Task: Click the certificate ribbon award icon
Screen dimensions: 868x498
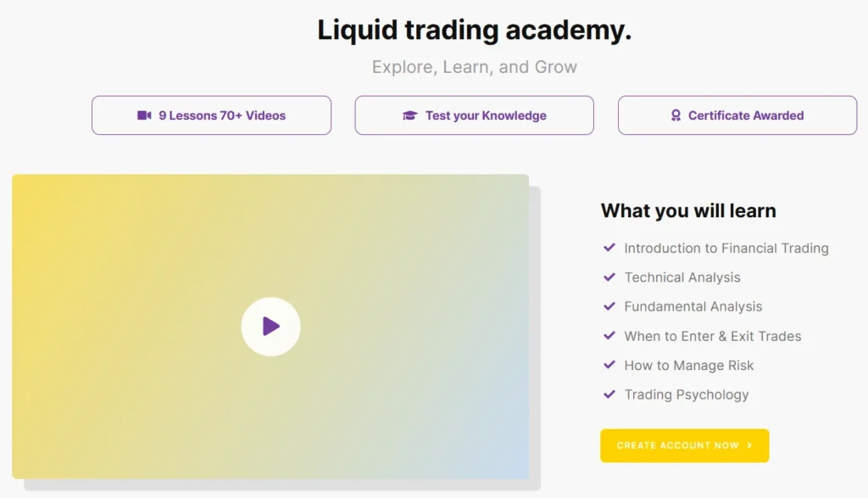Action: (676, 115)
